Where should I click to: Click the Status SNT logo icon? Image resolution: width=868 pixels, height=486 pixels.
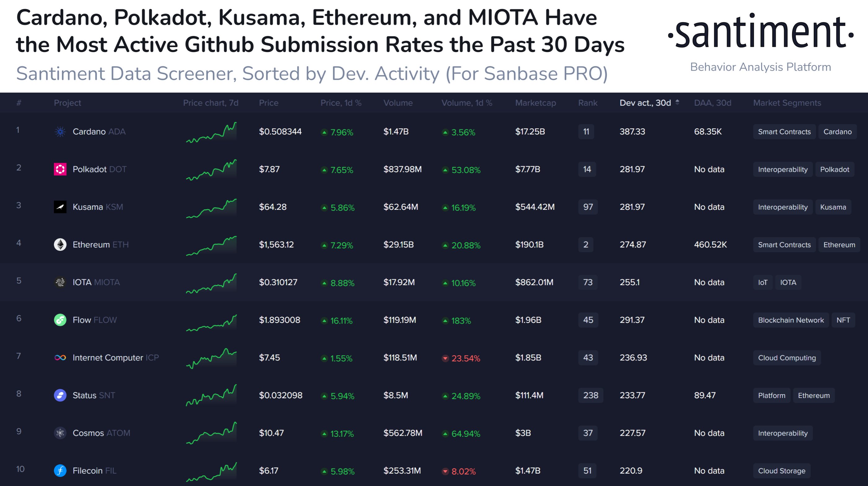click(60, 395)
